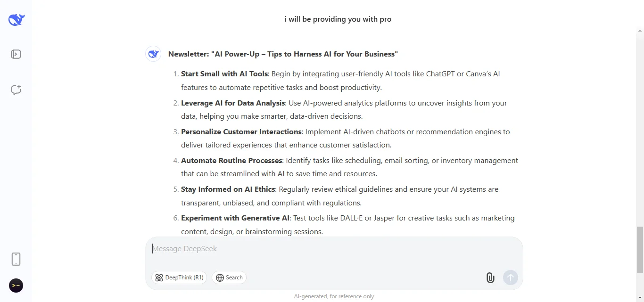This screenshot has height=302, width=644.
Task: Expand the conversations sidebar panel
Action: [x=16, y=54]
